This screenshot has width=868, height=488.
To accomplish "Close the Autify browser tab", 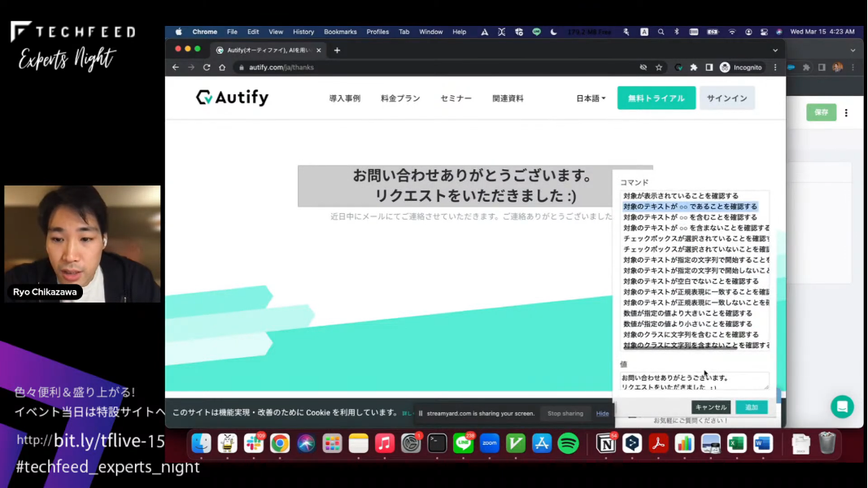I will pyautogui.click(x=319, y=50).
